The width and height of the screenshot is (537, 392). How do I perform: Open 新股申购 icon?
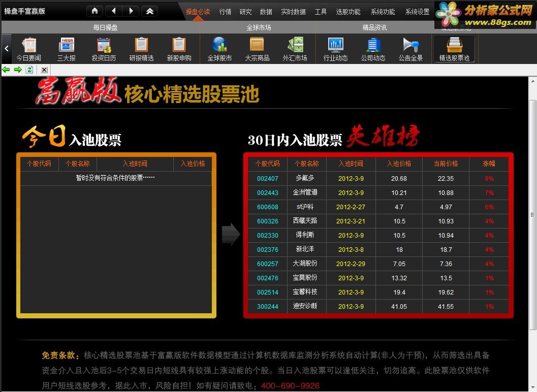(x=179, y=49)
